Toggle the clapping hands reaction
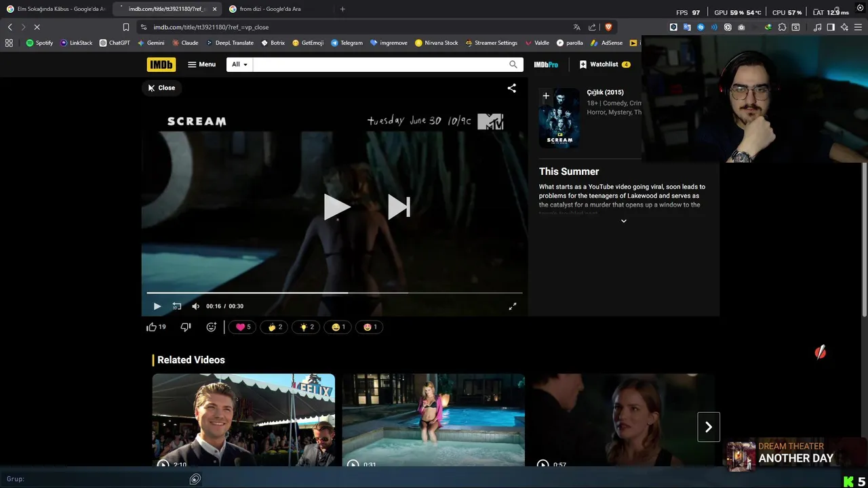The image size is (868, 488). click(x=275, y=327)
